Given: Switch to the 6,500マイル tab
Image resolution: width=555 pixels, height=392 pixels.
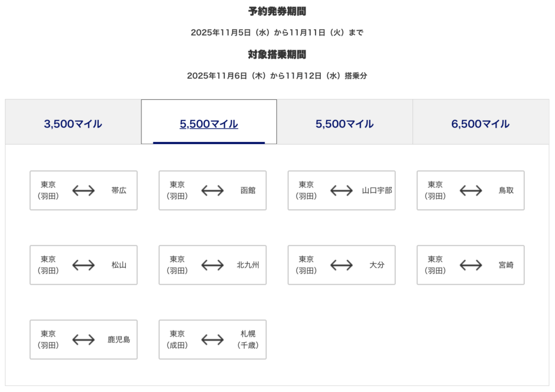Looking at the screenshot, I should pos(480,124).
